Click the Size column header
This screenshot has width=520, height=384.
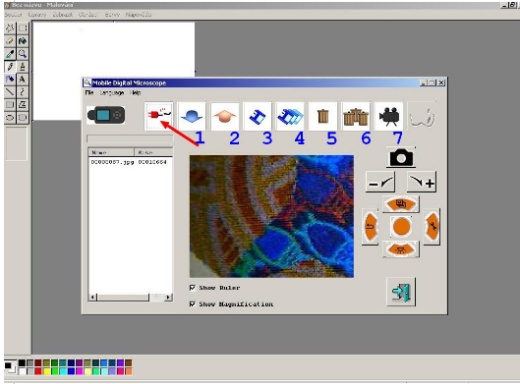153,152
